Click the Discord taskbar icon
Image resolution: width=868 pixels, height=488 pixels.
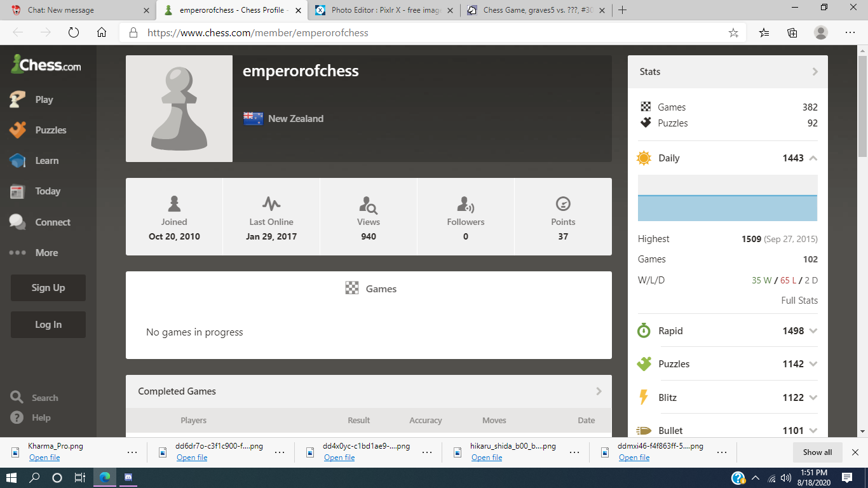(128, 478)
